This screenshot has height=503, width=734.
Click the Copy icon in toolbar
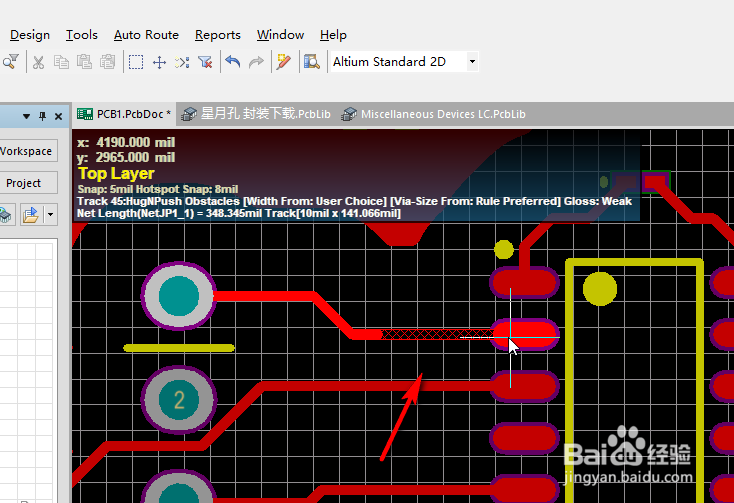(61, 62)
